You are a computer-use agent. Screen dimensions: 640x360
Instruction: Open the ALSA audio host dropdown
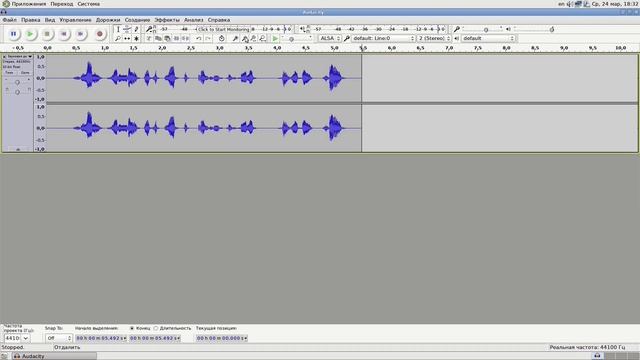[329, 38]
